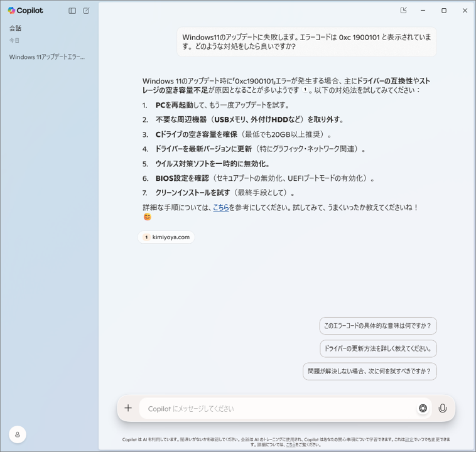Choose the suggestion このエラーコードの具体的な意味は何ですか？
Screen dimensions: 476x452
377,326
